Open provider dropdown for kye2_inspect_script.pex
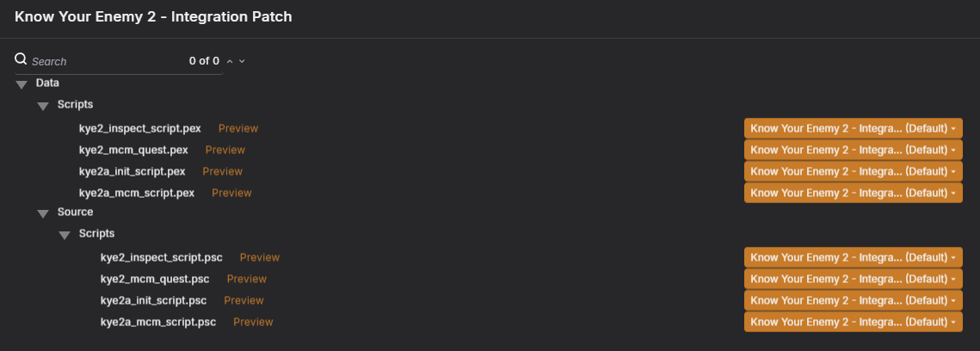 click(x=854, y=128)
